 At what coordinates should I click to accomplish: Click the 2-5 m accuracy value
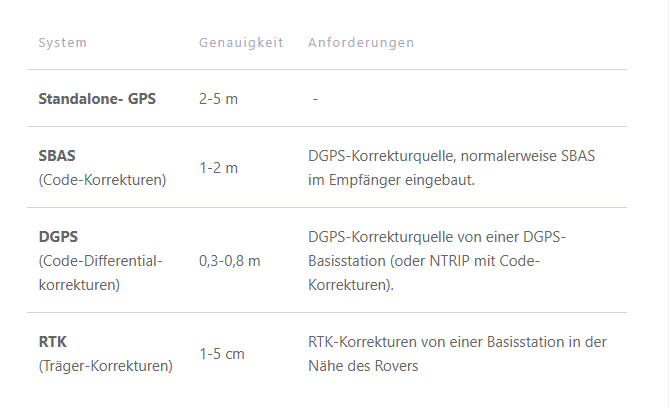[218, 99]
